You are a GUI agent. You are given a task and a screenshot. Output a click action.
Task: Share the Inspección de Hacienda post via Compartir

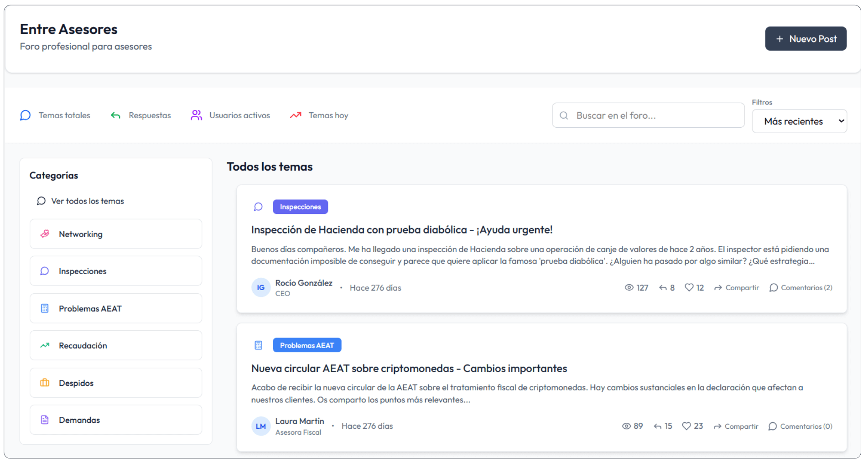pyautogui.click(x=737, y=287)
